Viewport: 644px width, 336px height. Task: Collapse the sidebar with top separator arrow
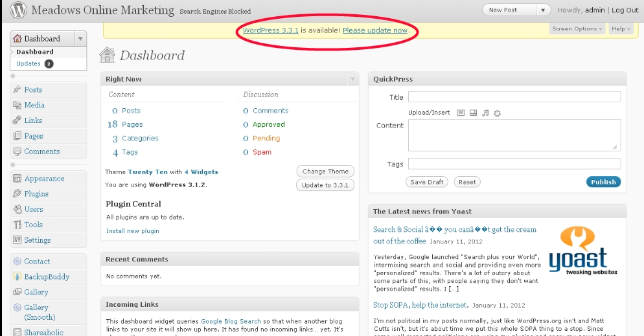point(13,76)
